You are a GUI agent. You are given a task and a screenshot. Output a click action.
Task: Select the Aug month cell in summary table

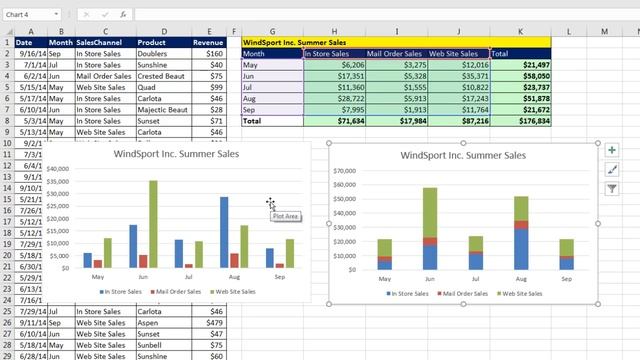[272, 98]
